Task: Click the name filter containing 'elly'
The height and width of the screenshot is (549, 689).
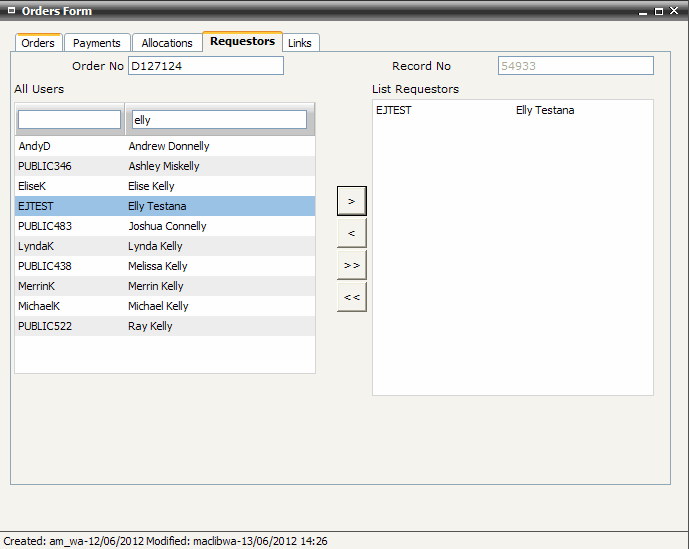Action: [218, 120]
